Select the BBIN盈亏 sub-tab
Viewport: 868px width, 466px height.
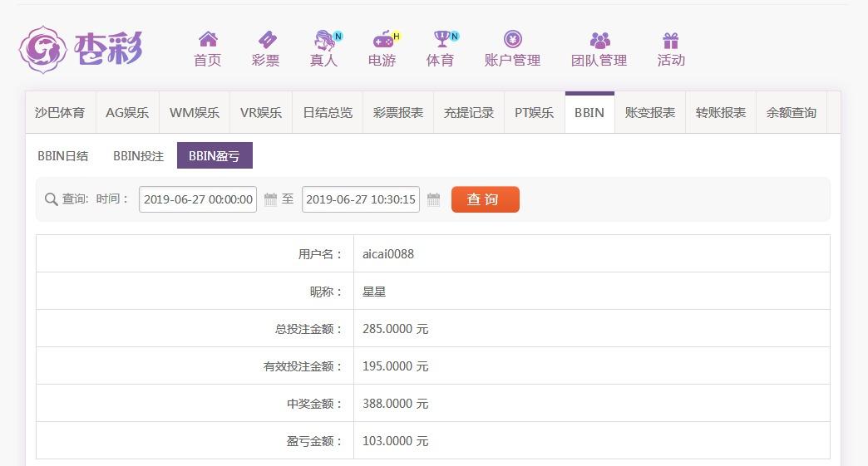click(215, 155)
